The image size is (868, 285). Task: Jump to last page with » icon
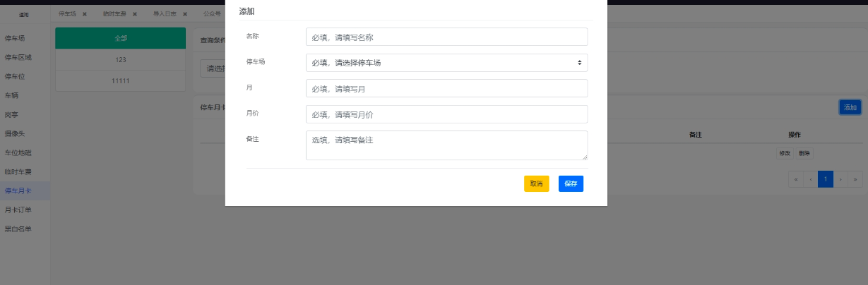click(855, 179)
